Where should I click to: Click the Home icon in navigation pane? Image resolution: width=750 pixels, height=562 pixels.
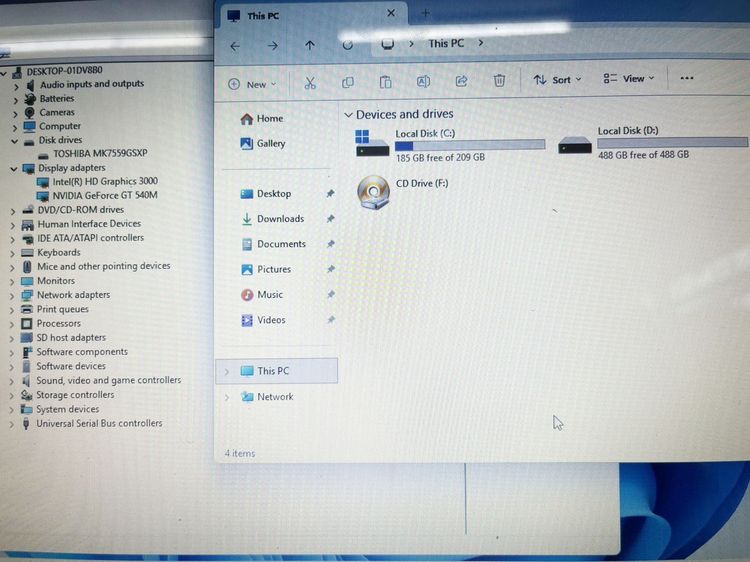[x=247, y=119]
